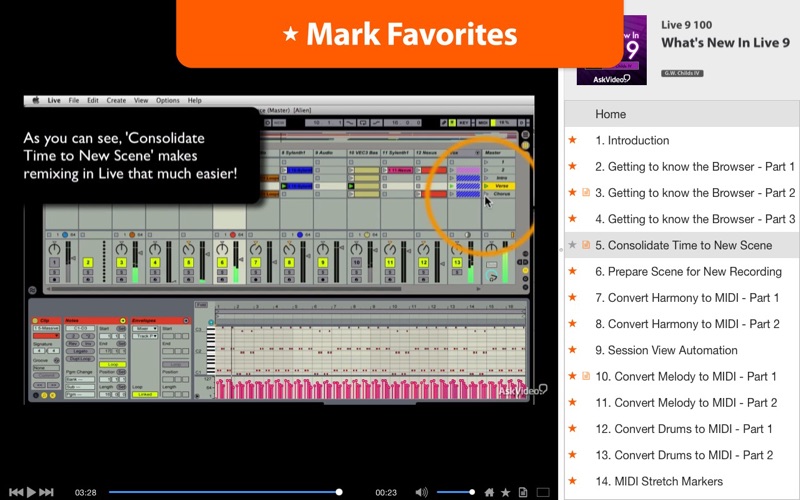Image resolution: width=800 pixels, height=500 pixels.
Task: Select 5. Consolidate Time to New Scene
Action: pyautogui.click(x=682, y=245)
